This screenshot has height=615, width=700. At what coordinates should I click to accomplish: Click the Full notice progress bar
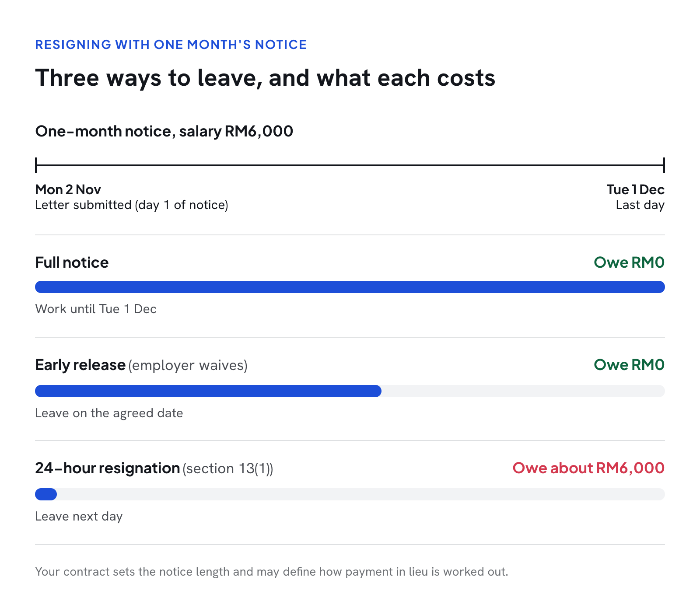350,287
